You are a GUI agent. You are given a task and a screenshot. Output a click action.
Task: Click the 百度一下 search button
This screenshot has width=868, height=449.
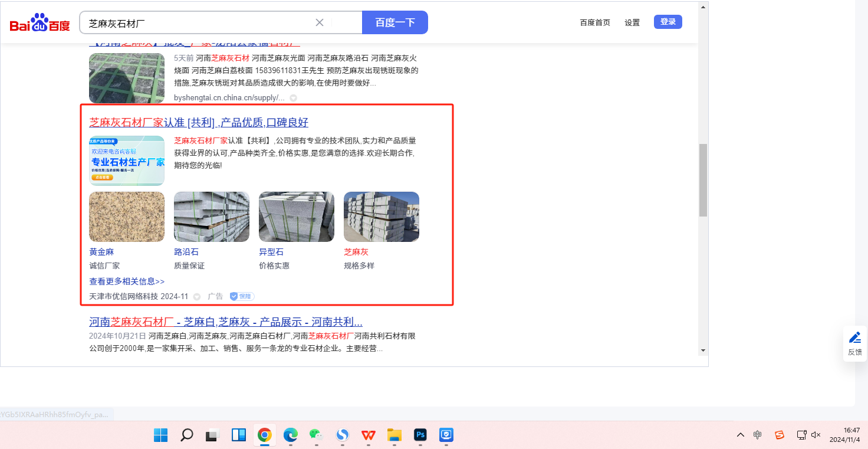395,22
